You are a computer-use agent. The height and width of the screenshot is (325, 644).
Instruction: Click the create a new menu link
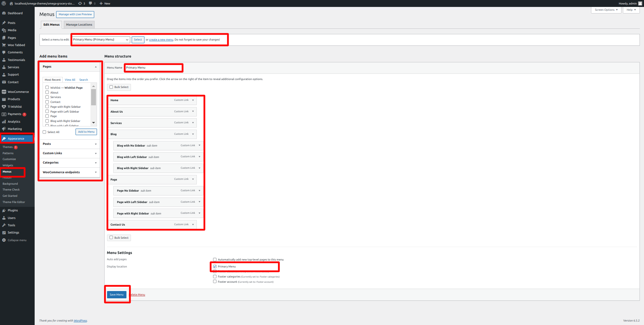161,39
